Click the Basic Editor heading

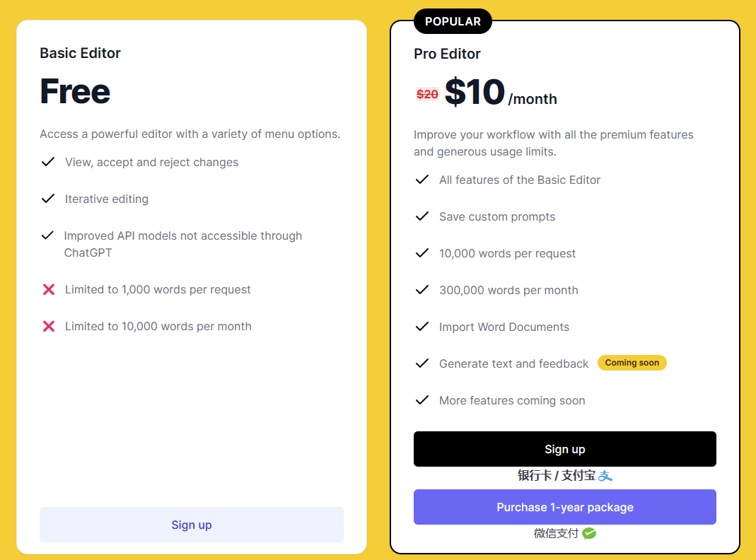point(80,53)
